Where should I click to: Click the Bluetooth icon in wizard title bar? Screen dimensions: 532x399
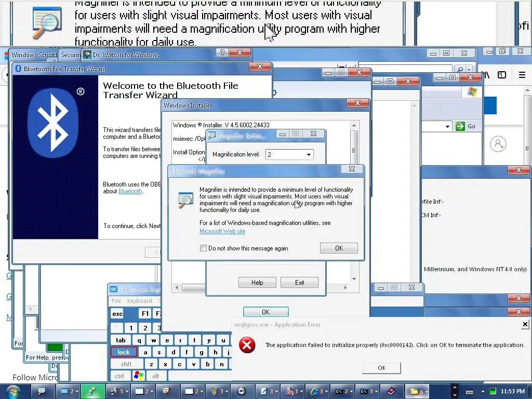click(x=18, y=69)
